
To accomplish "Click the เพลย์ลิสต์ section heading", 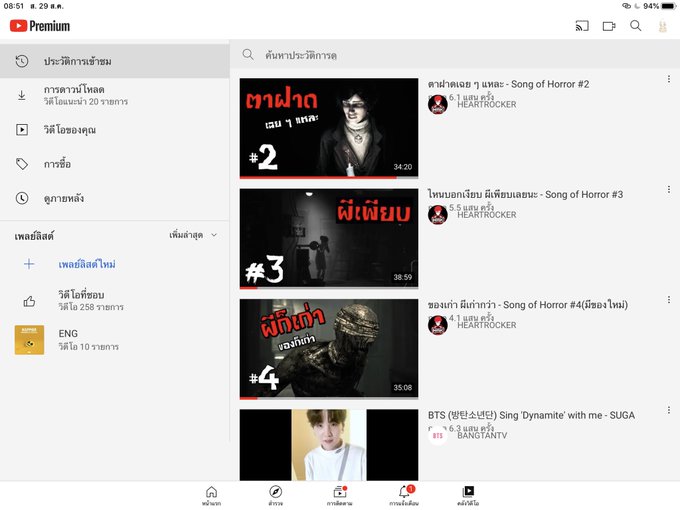I will (34, 236).
